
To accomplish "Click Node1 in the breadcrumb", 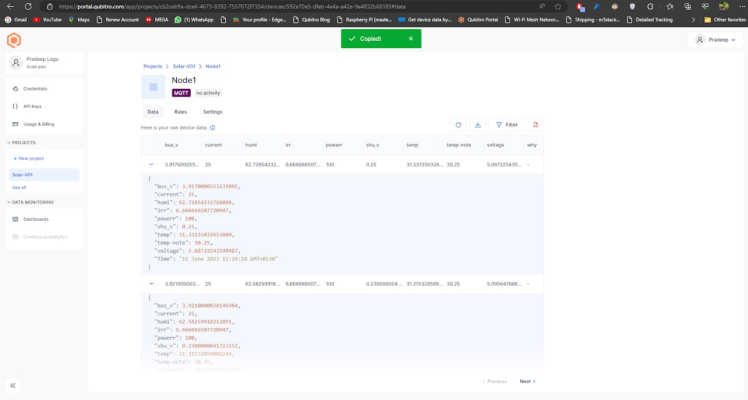I will coord(213,66).
